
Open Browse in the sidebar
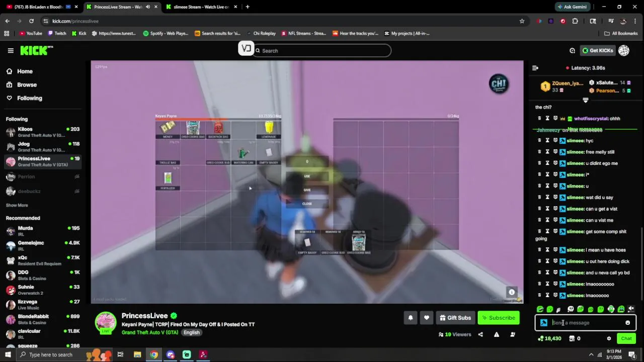tap(27, 84)
